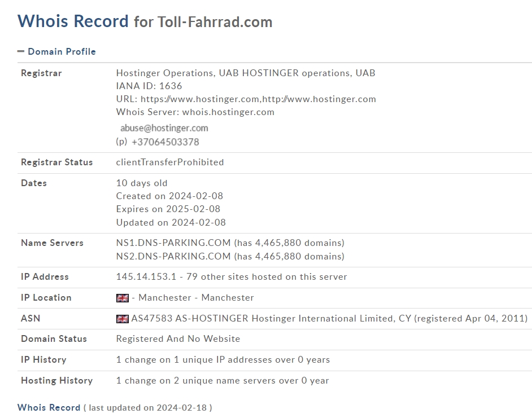Click the Name Servers row label
The image size is (532, 418).
[53, 243]
